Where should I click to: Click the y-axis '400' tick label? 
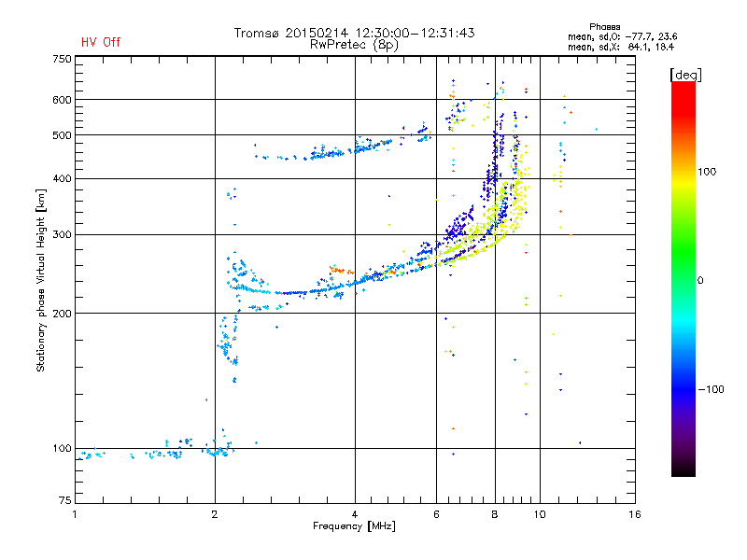tap(62, 178)
